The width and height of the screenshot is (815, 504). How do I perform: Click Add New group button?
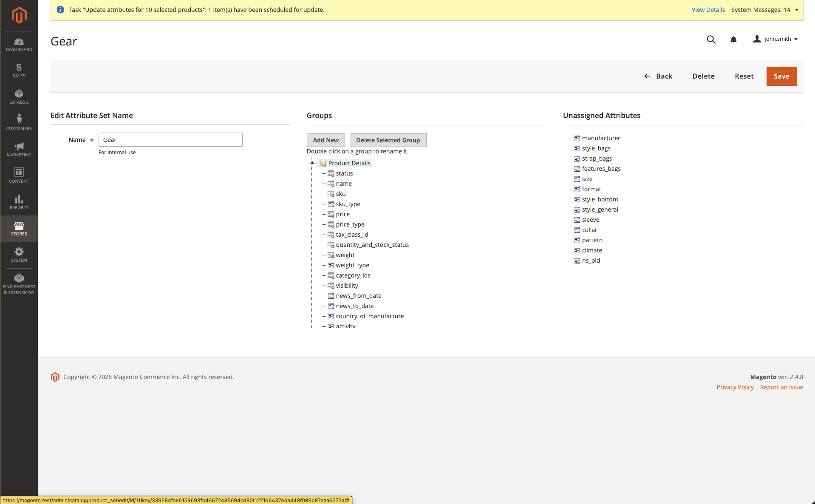(326, 140)
